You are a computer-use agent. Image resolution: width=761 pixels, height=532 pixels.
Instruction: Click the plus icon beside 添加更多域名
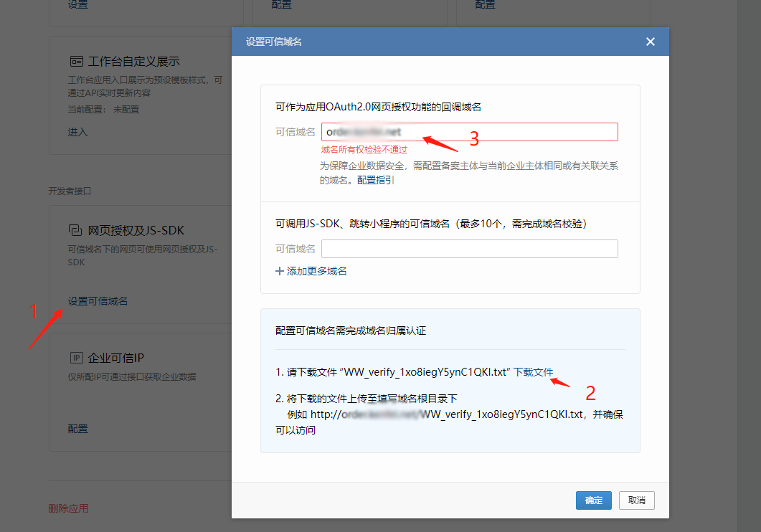coord(280,271)
